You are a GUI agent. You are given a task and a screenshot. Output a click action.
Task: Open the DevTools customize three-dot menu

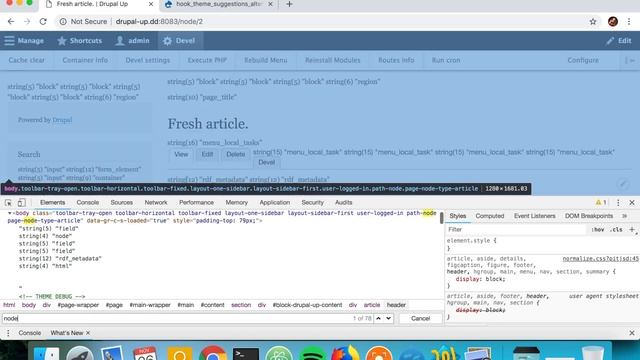618,202
